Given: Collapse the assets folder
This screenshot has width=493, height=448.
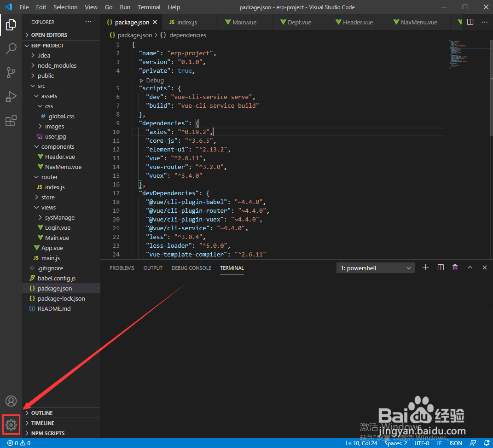Looking at the screenshot, I should coord(61,96).
